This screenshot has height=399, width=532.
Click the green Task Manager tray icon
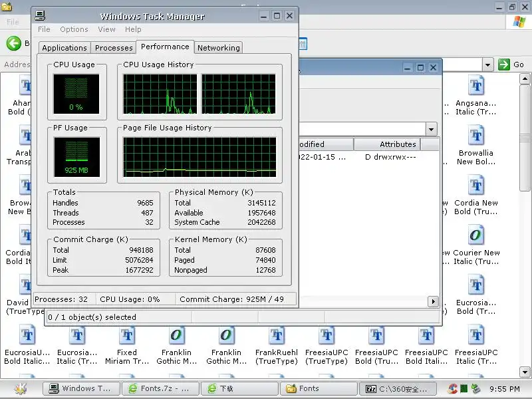[464, 388]
